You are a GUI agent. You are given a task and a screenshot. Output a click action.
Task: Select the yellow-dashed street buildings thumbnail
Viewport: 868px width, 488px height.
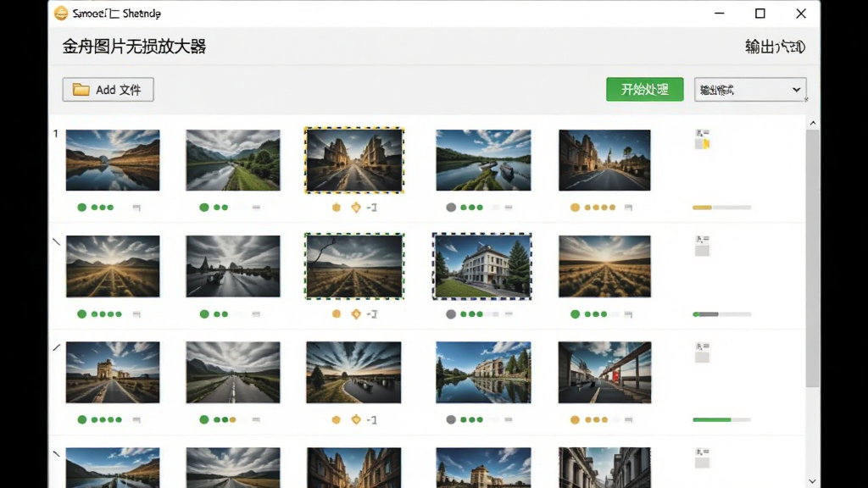click(354, 160)
